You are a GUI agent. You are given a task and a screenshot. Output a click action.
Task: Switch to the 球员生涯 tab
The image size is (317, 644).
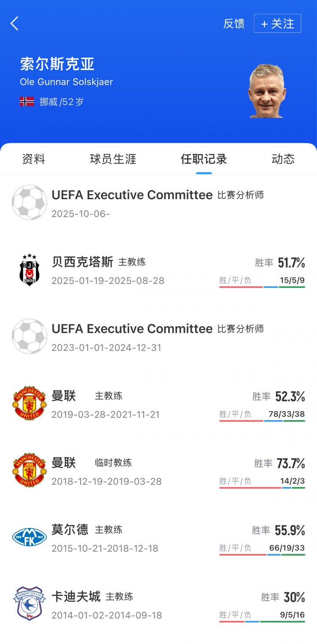pyautogui.click(x=113, y=159)
